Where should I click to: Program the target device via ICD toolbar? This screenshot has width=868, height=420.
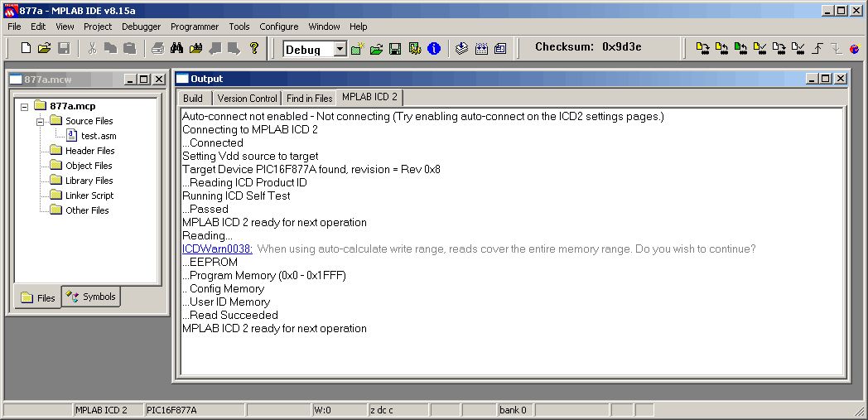point(702,49)
